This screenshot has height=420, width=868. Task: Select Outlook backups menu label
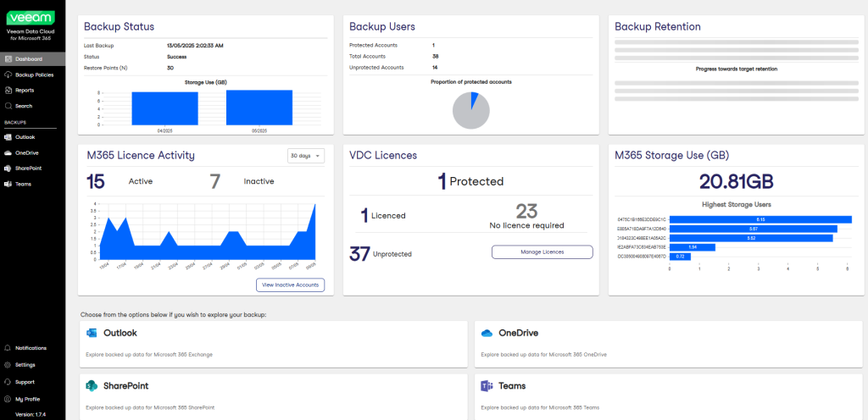(x=25, y=137)
